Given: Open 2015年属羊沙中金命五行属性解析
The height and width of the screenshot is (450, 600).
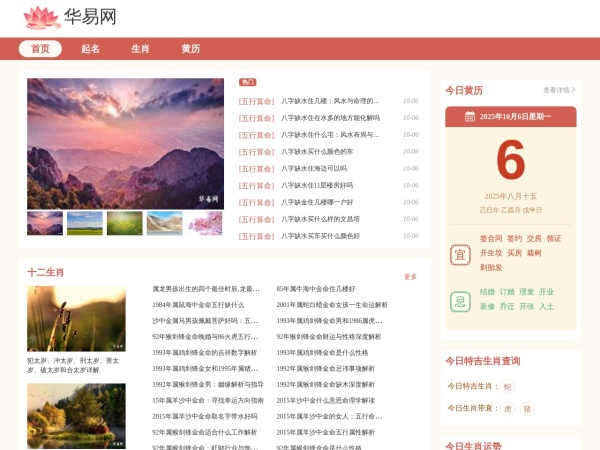Looking at the screenshot, I should (x=326, y=432).
